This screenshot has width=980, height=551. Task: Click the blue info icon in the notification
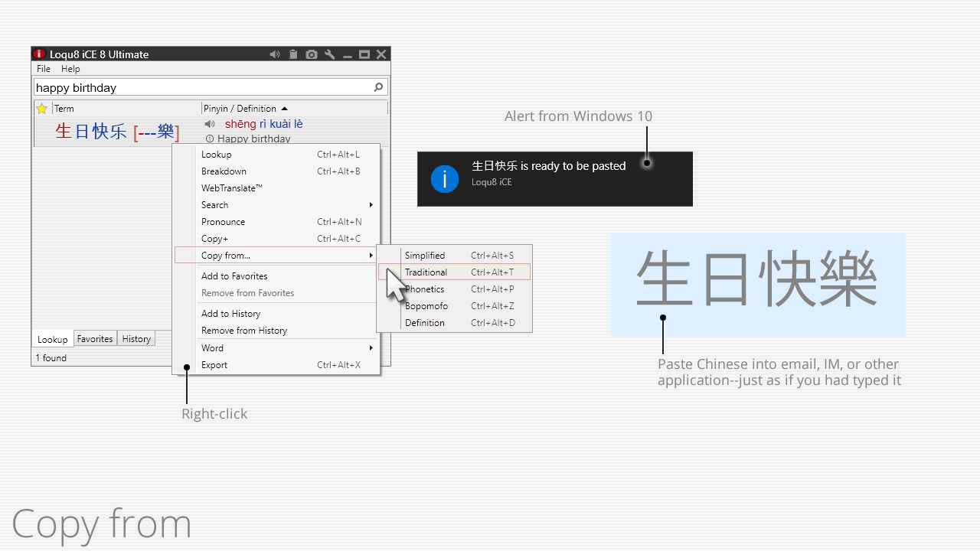445,179
